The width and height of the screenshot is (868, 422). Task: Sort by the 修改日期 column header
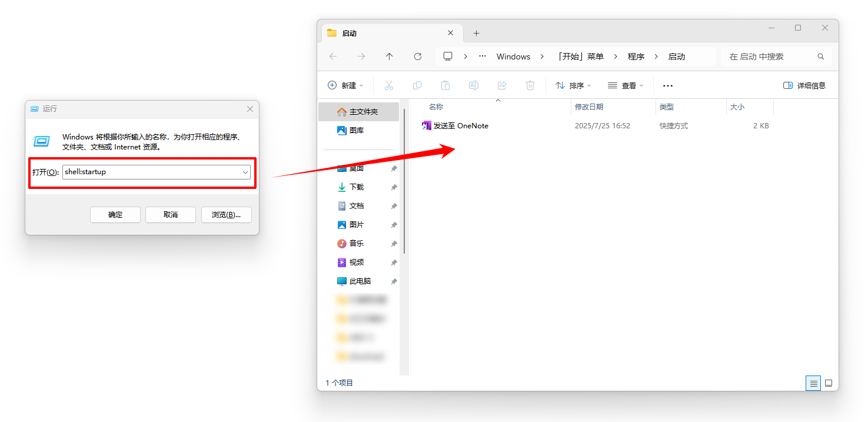click(613, 107)
